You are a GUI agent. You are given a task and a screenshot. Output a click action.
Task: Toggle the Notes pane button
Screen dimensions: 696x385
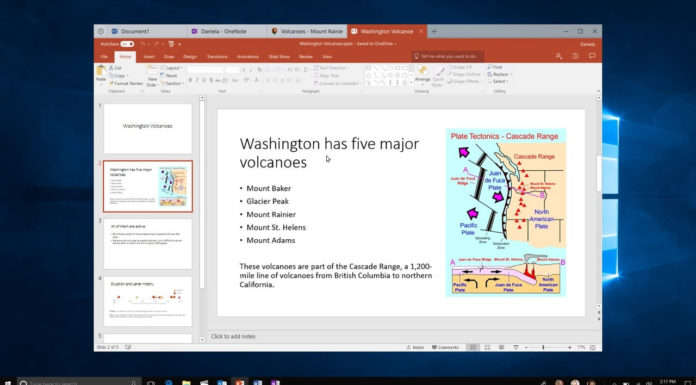click(415, 348)
